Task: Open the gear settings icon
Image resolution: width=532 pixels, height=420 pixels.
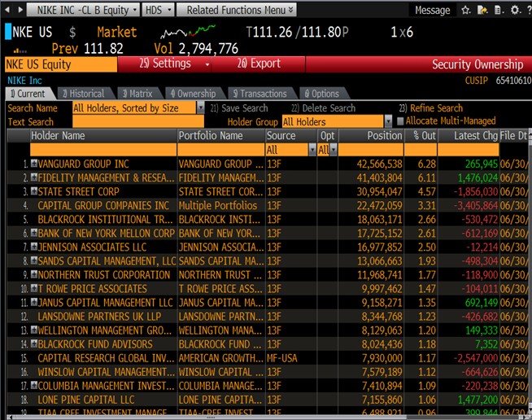Action: [x=515, y=10]
